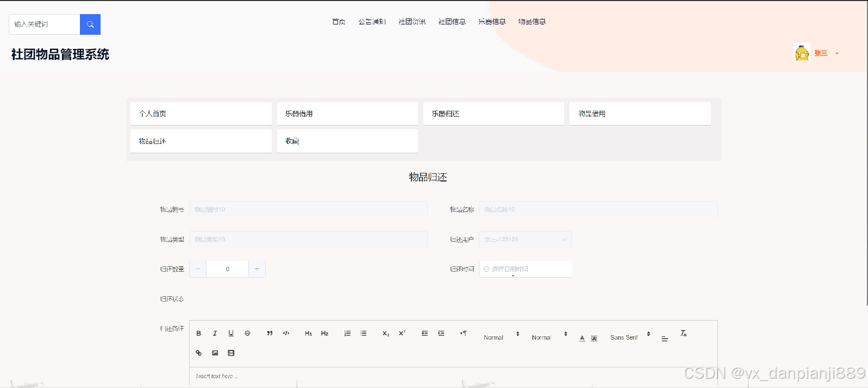Open the 物品信息 nav item

532,22
